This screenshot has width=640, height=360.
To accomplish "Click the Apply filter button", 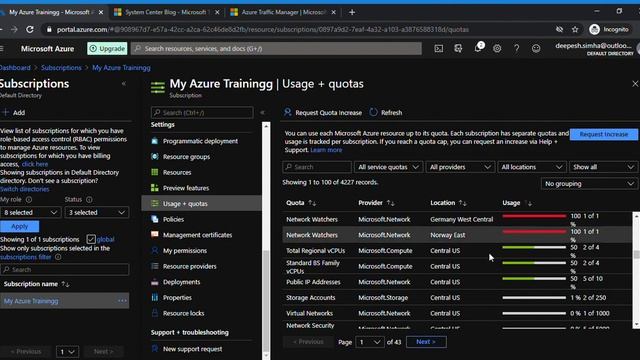I will [20, 226].
